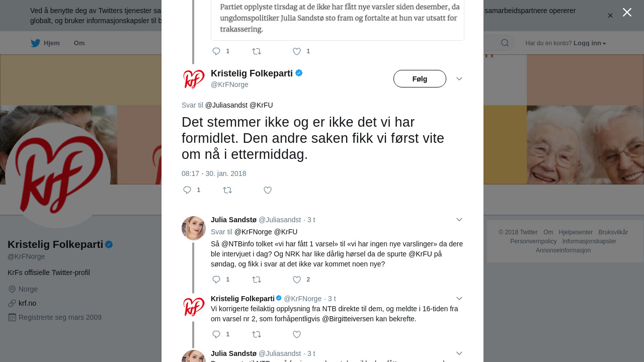Click the Twitter bird Hjem icon

point(35,43)
